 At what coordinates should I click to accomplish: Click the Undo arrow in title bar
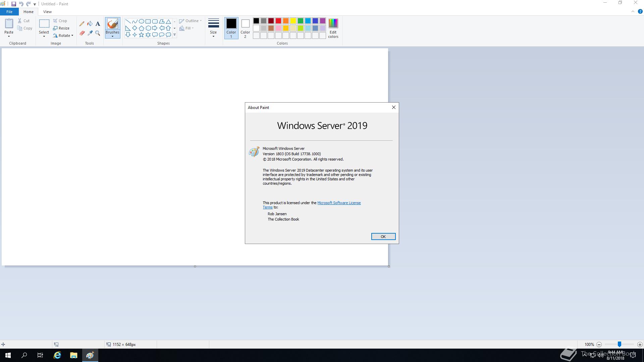(21, 4)
